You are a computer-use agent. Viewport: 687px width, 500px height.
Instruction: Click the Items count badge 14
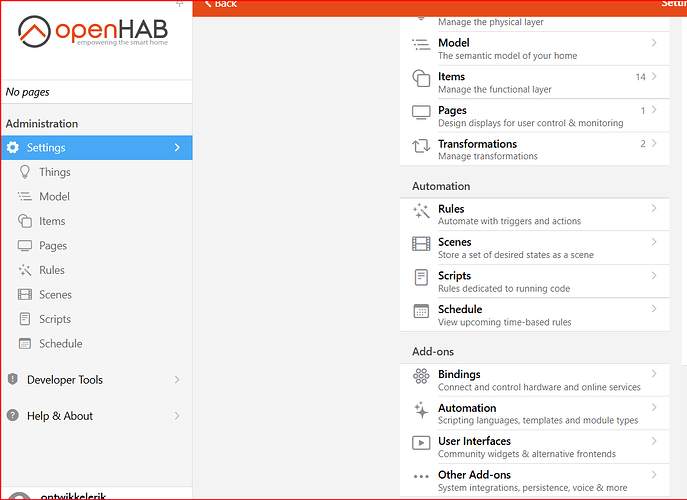(x=641, y=77)
